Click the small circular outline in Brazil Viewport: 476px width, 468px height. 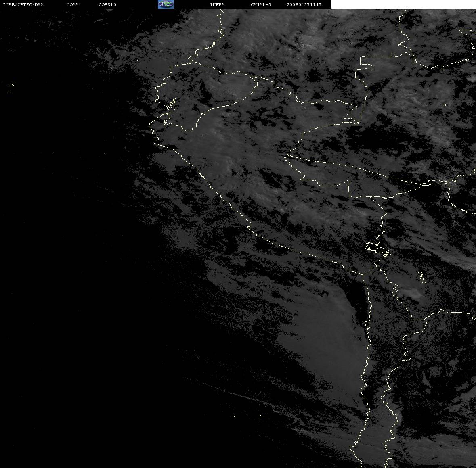pos(445,105)
